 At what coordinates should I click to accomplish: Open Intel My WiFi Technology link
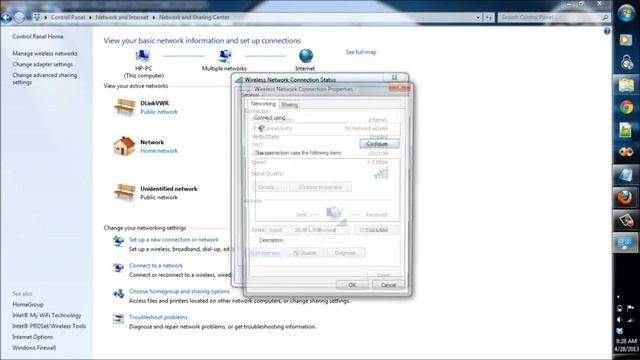47,316
